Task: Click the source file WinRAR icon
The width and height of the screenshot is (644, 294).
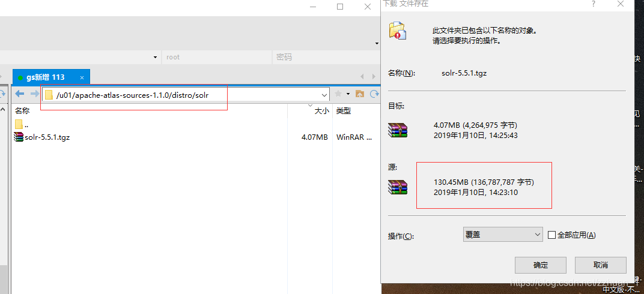Action: point(398,187)
